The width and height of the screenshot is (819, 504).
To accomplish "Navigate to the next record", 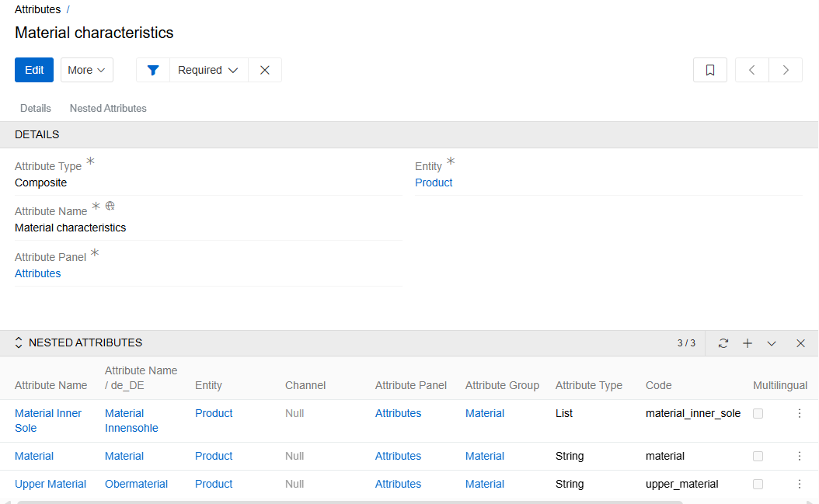I will coord(785,69).
